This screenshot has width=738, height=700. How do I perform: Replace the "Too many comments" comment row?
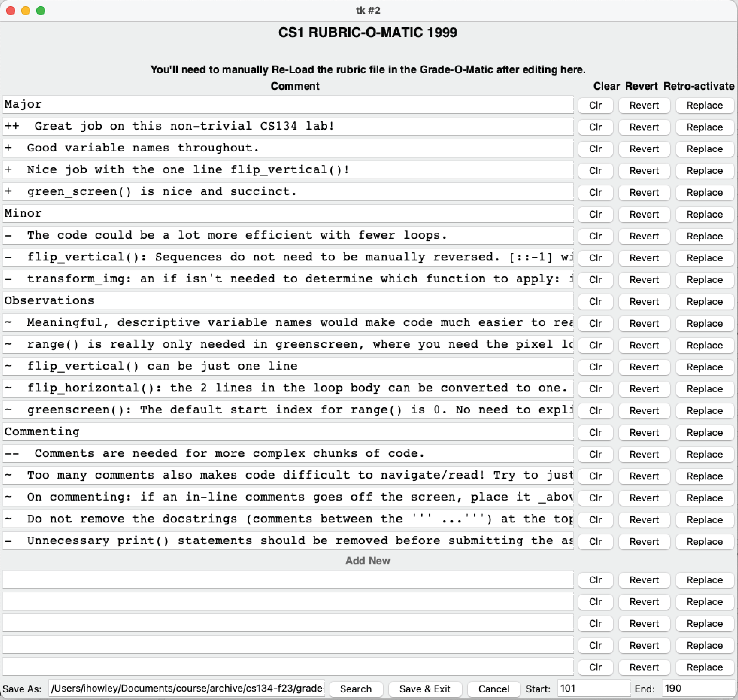(705, 476)
